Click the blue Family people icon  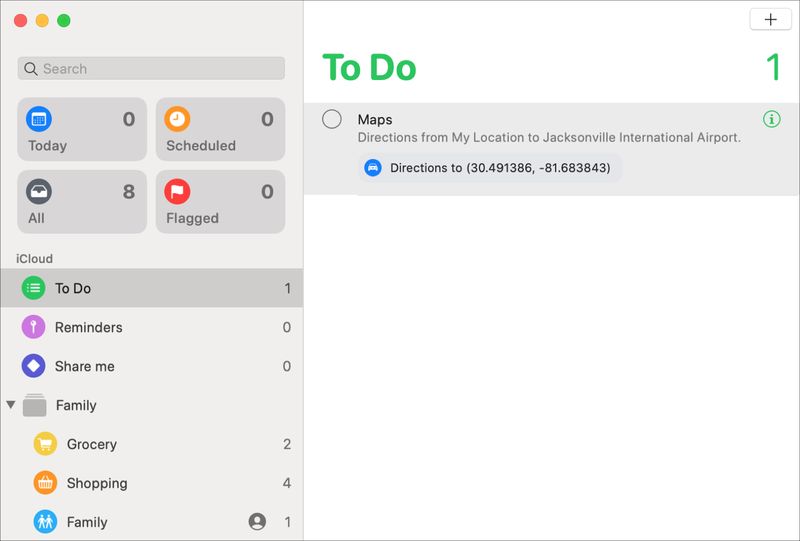[x=45, y=522]
